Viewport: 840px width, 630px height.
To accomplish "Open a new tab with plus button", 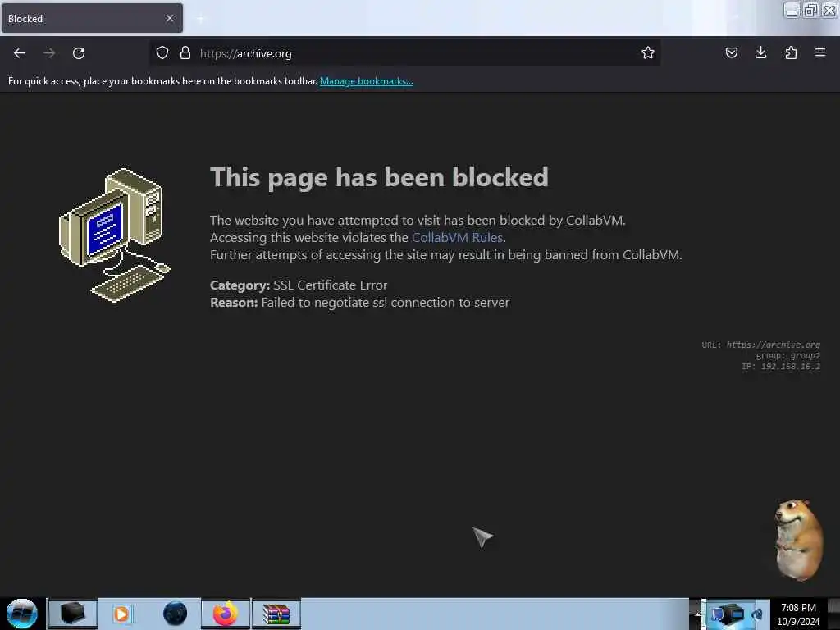I will click(200, 19).
